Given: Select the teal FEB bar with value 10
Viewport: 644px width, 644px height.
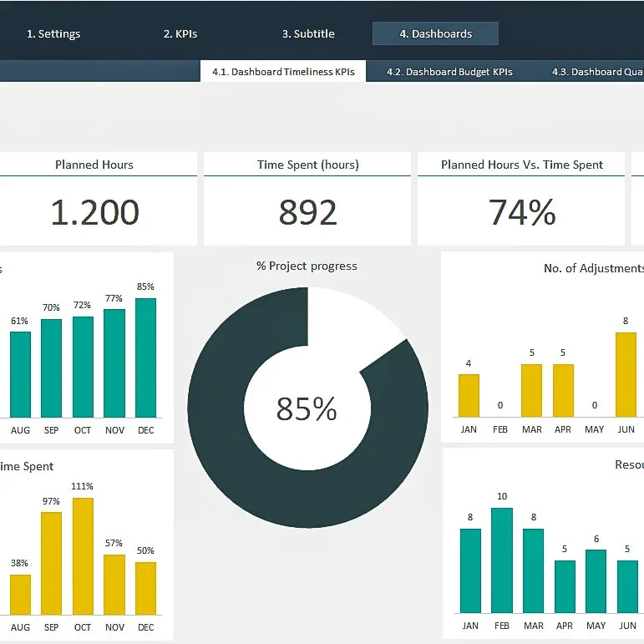Looking at the screenshot, I should (x=502, y=560).
